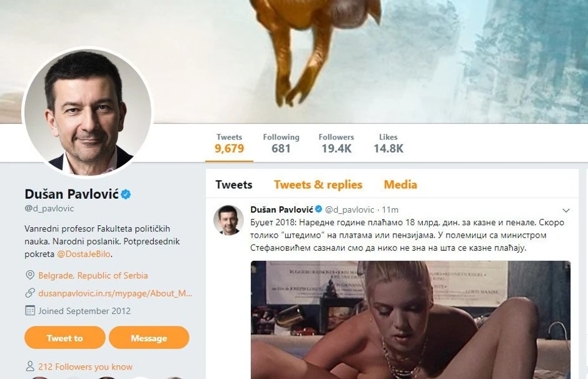Viewport: 588px width, 379px height.
Task: Switch to the Tweets & replies tab
Action: pos(318,184)
